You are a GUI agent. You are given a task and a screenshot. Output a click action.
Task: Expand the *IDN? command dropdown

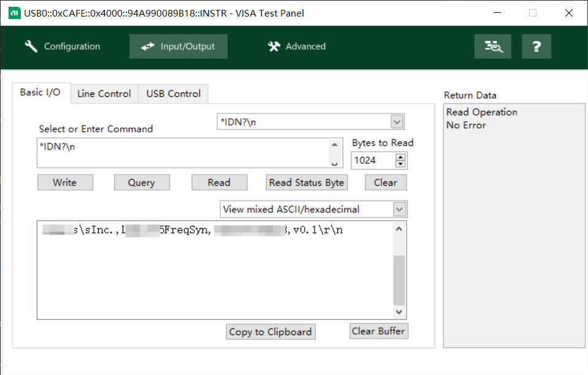pos(397,122)
